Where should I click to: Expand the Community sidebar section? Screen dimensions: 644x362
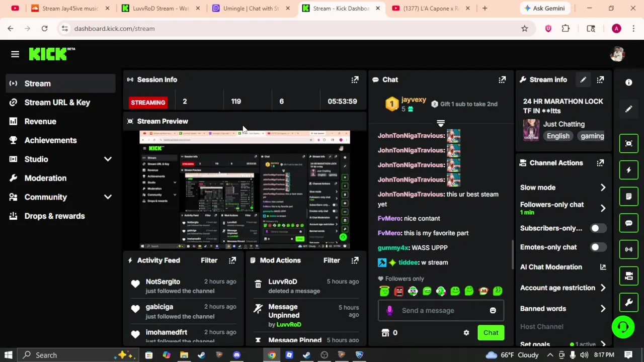[x=108, y=197]
